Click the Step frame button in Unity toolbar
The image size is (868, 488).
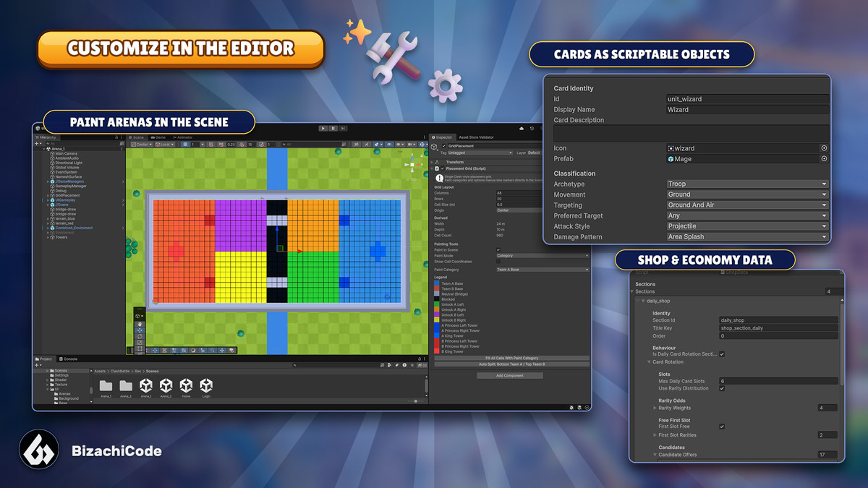pyautogui.click(x=343, y=128)
